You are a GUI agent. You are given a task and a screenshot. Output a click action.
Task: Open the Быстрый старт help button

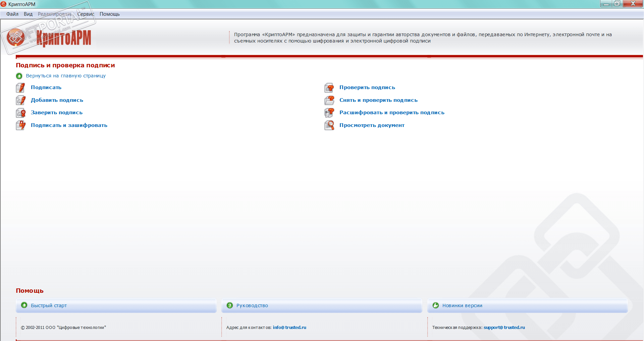point(116,305)
